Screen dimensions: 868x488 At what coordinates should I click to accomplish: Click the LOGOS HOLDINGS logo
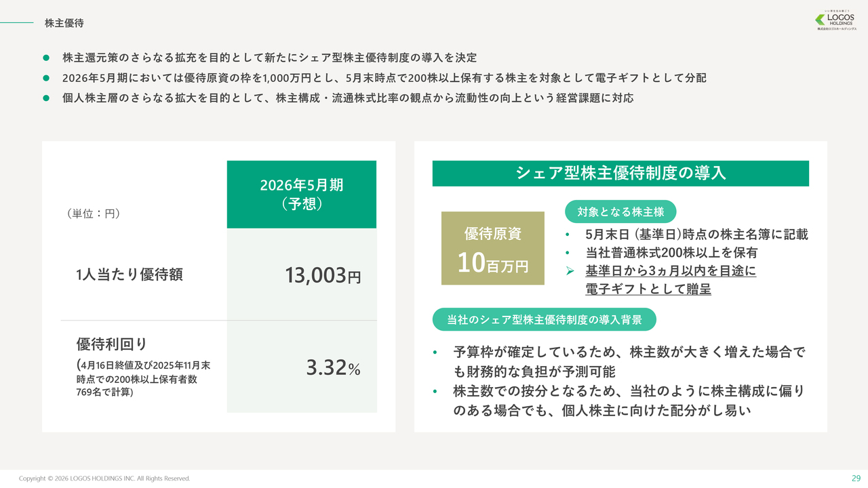pyautogui.click(x=835, y=20)
